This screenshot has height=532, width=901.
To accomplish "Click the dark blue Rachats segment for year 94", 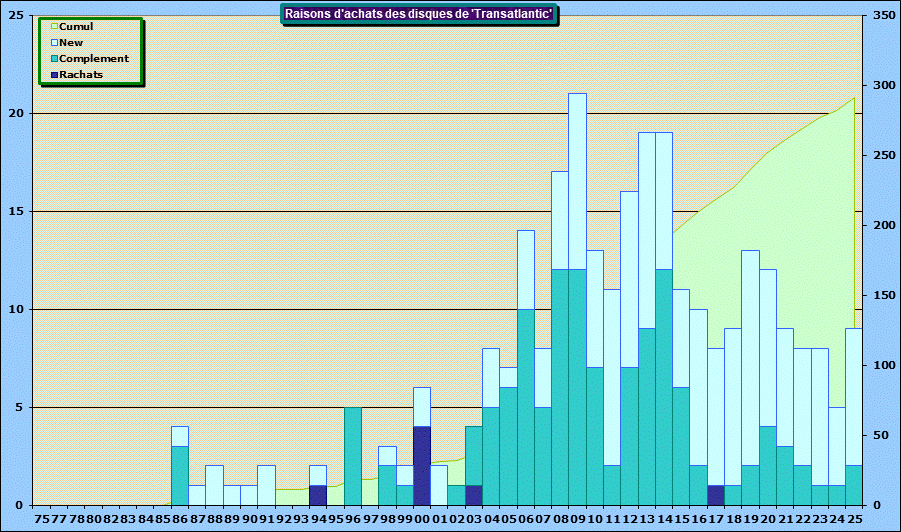I will pyautogui.click(x=318, y=495).
